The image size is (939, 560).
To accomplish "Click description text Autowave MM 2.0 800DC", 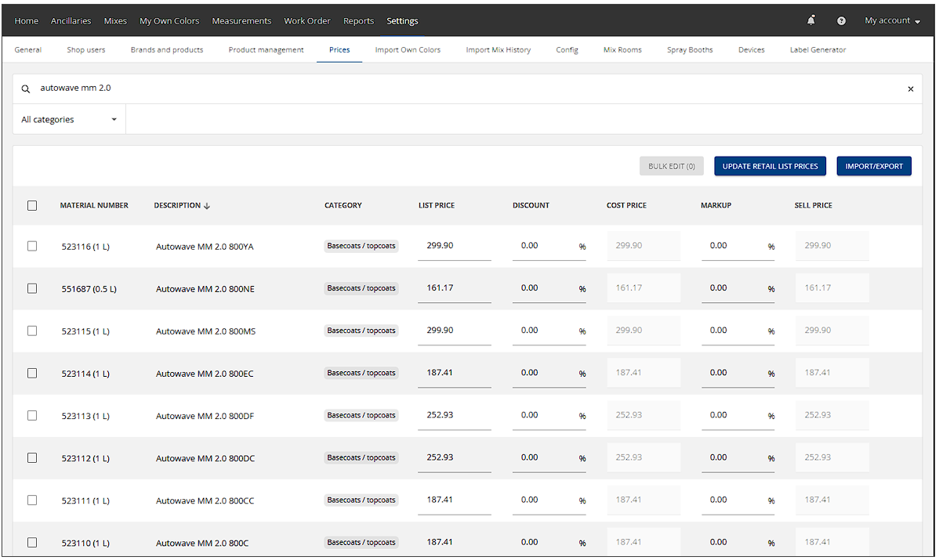I will 205,458.
